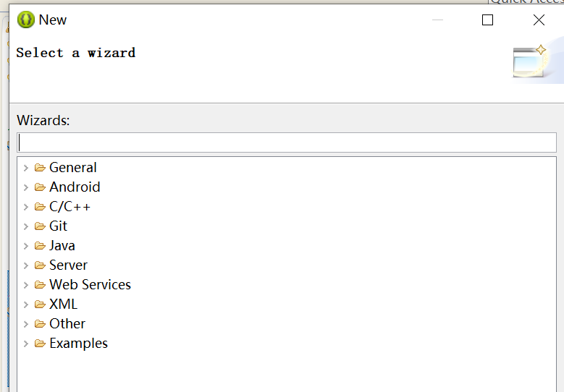Image resolution: width=564 pixels, height=392 pixels.
Task: Maximize the New wizard dialog
Action: pyautogui.click(x=487, y=20)
